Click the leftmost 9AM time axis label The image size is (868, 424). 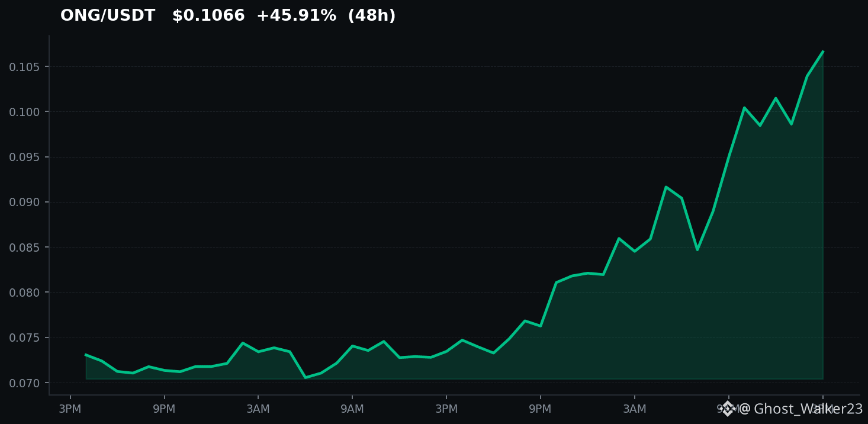coord(352,409)
